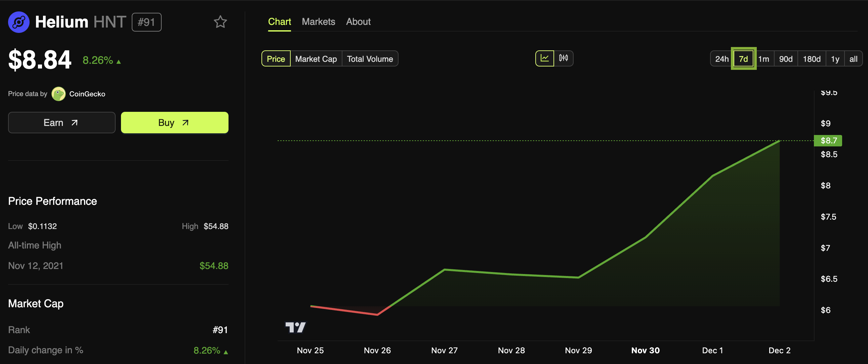The width and height of the screenshot is (868, 364).
Task: Star Helium as a favorite
Action: 220,22
